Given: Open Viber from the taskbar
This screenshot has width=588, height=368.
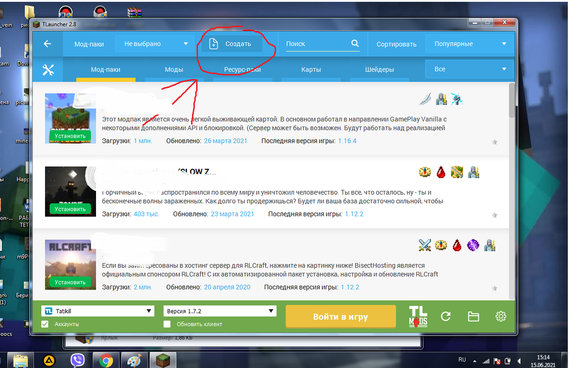Looking at the screenshot, I should [77, 360].
